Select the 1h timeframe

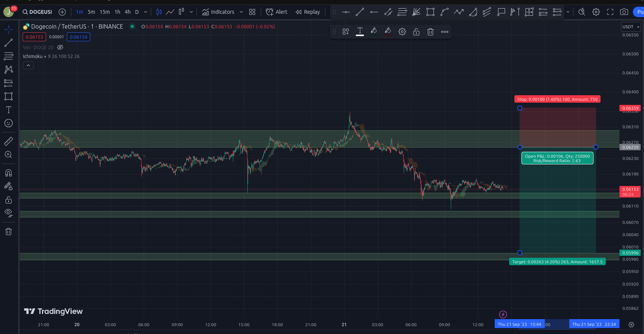(117, 12)
